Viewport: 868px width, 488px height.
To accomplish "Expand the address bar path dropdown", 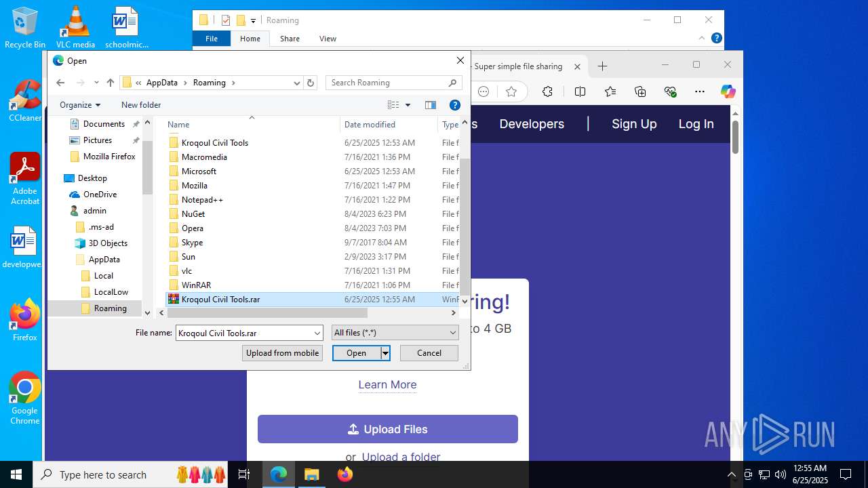I will 296,83.
